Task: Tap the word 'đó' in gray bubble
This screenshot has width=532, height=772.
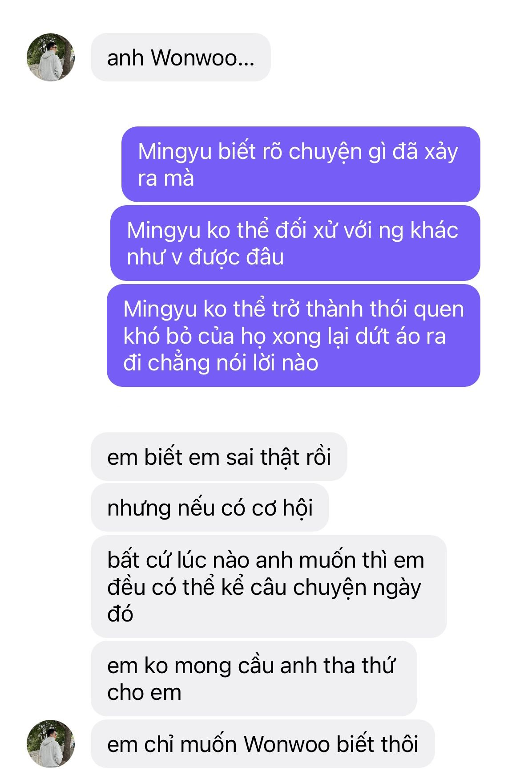Action: point(120,614)
